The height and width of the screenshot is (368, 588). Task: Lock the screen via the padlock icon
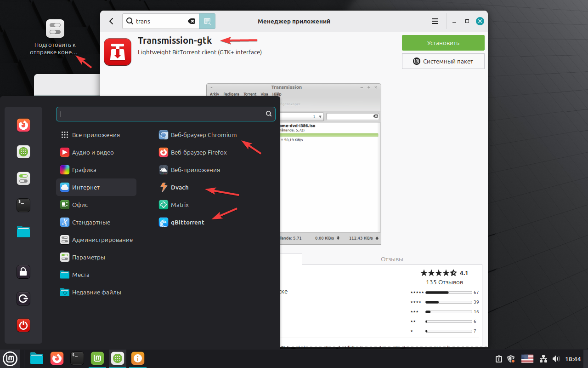point(23,272)
